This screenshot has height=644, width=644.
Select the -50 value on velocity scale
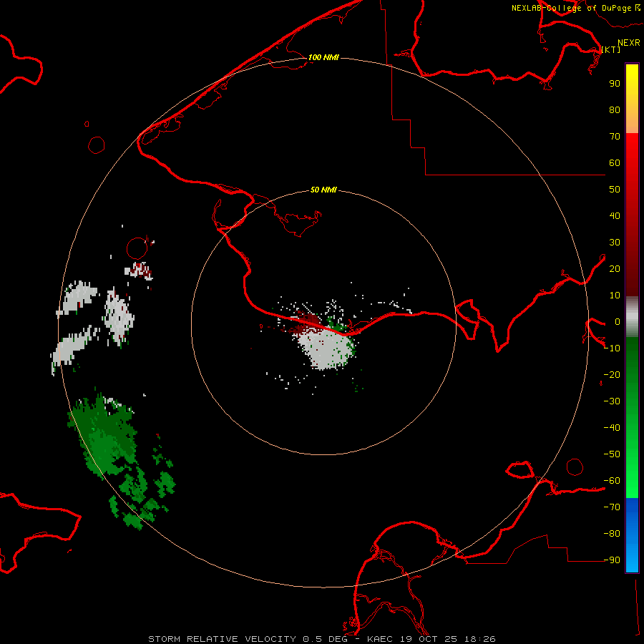pos(612,454)
